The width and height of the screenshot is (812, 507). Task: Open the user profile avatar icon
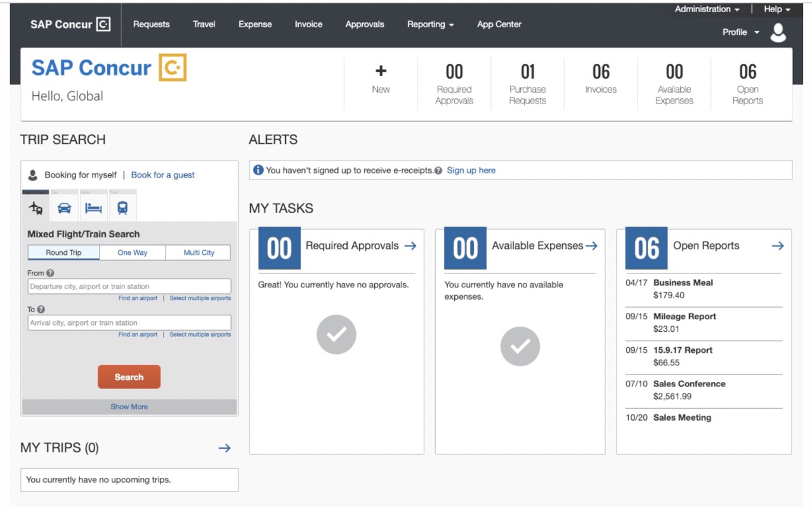click(x=778, y=32)
